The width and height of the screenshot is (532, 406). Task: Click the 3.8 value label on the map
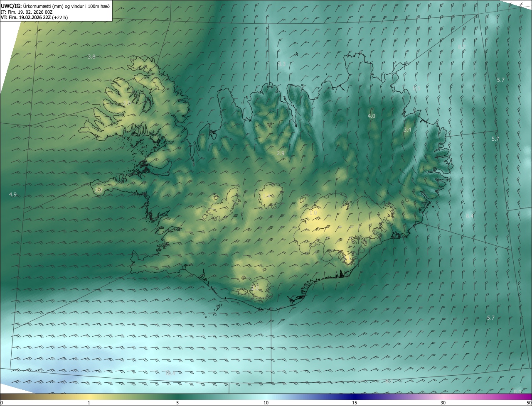tap(92, 56)
